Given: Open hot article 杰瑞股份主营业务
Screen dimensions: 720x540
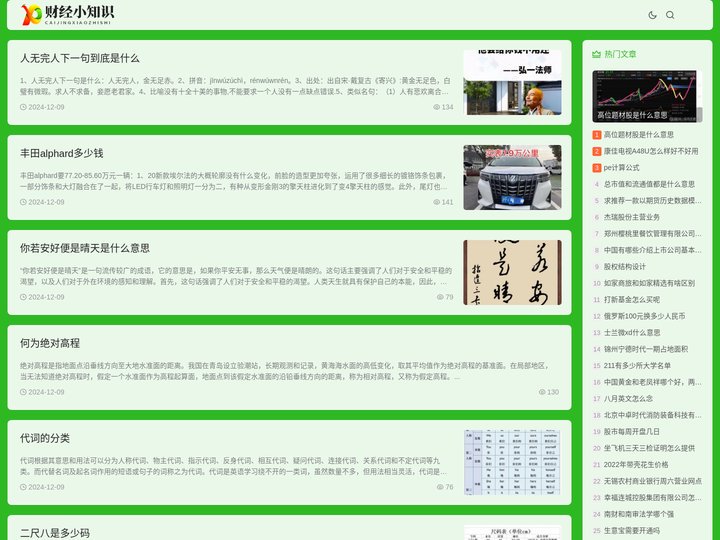Looking at the screenshot, I should pos(631,217).
